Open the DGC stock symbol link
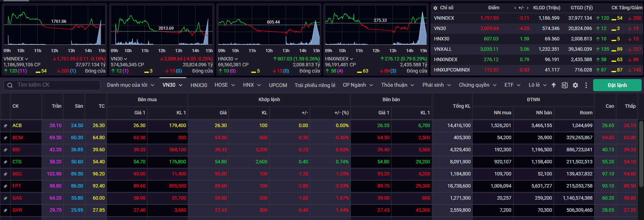Screen dimensions: 644x220 click(17, 174)
